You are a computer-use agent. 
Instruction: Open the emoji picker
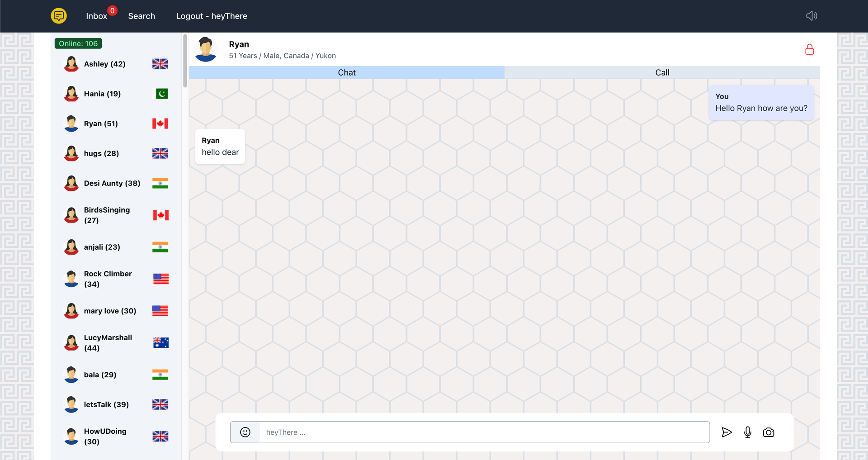coord(245,432)
